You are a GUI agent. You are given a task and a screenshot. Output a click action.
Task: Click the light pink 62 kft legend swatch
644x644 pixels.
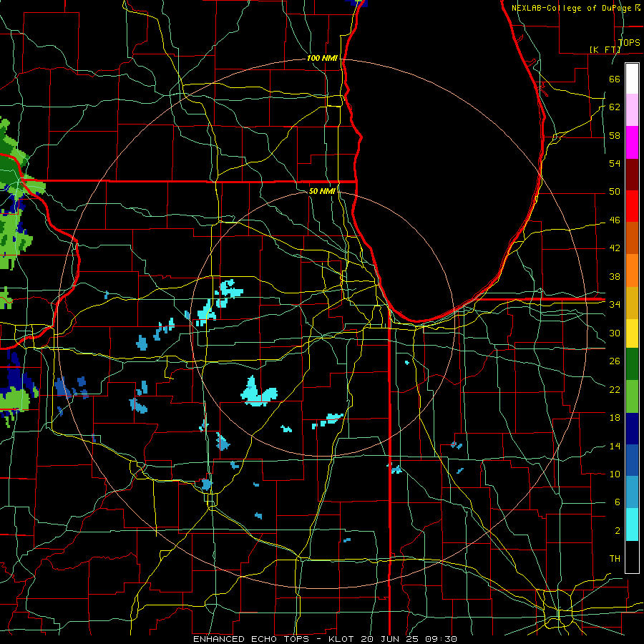click(x=632, y=109)
